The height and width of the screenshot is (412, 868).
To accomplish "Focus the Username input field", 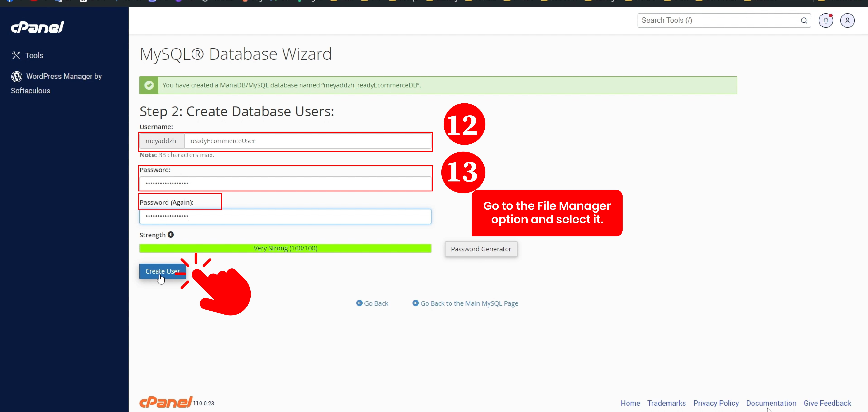I will click(307, 141).
